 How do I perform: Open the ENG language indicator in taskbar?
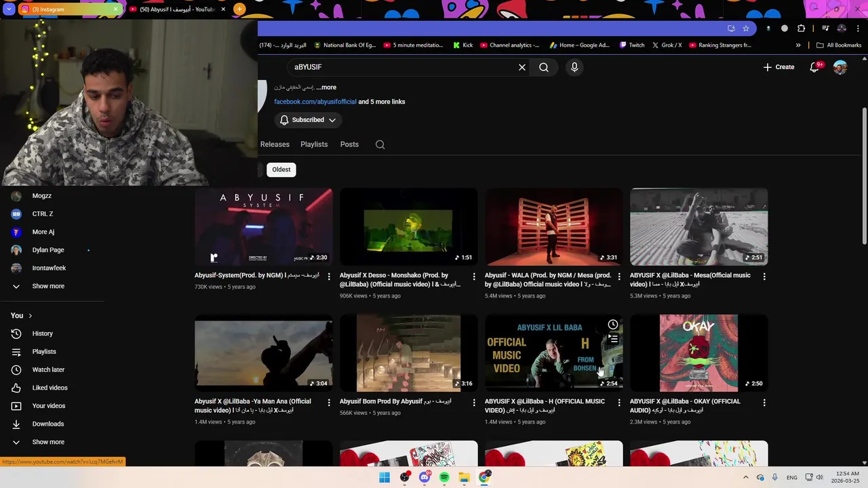coord(791,478)
